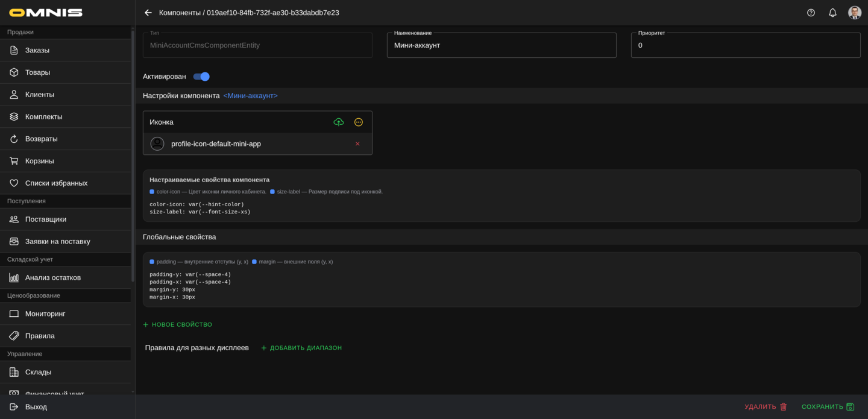Click the Мини-аккаунт settings link
Image resolution: width=868 pixels, height=419 pixels.
coord(250,96)
